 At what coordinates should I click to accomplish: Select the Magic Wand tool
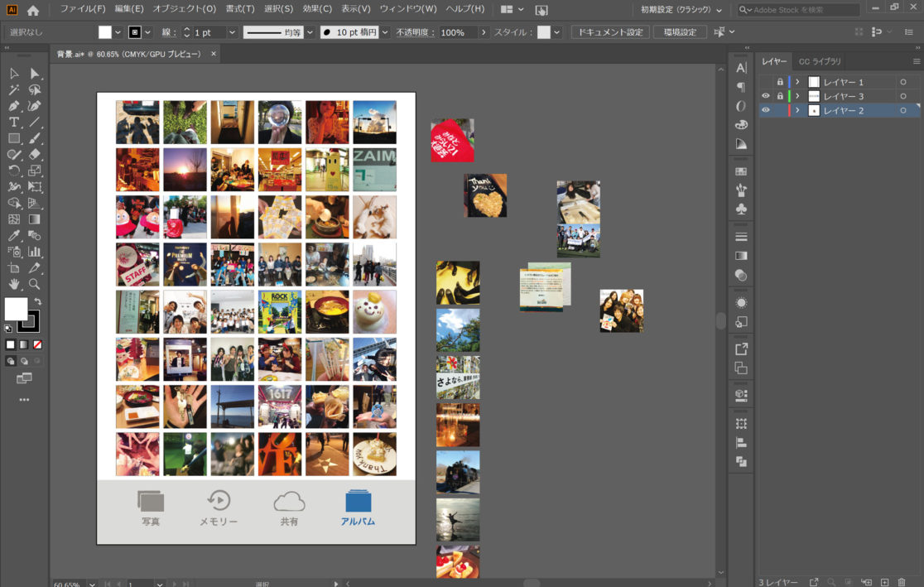14,90
